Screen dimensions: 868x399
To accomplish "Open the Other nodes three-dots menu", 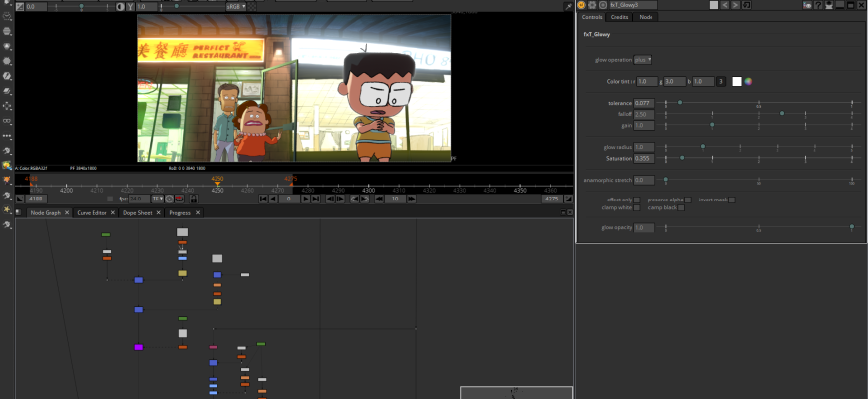I will point(8,136).
